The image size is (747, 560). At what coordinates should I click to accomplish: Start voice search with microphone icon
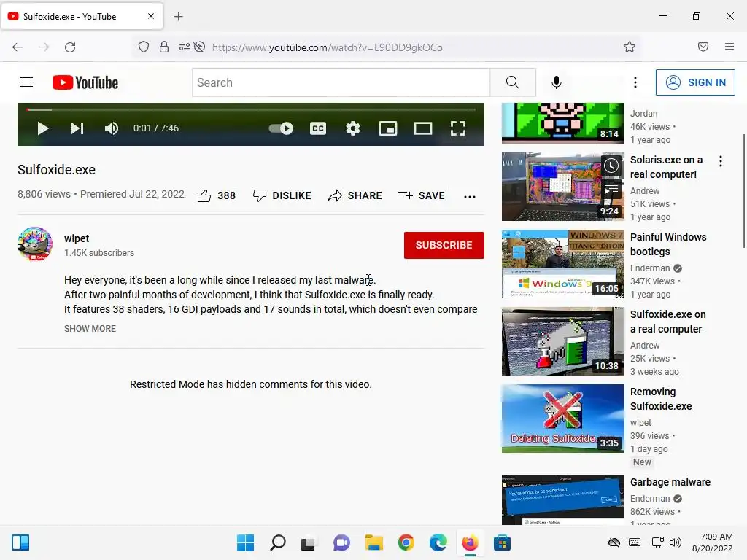point(556,82)
